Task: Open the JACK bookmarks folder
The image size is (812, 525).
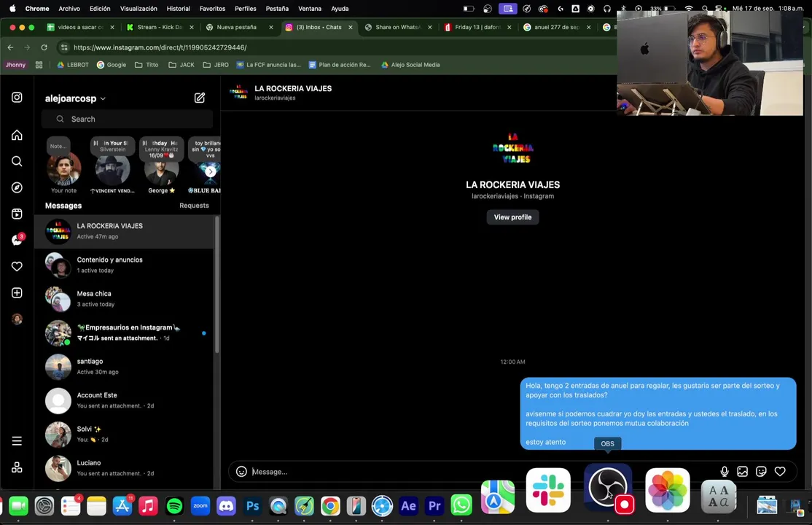Action: click(x=181, y=65)
